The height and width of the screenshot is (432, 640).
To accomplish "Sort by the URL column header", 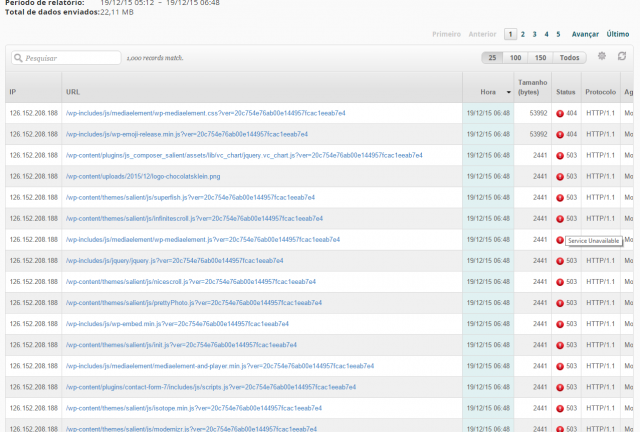I will click(x=73, y=92).
